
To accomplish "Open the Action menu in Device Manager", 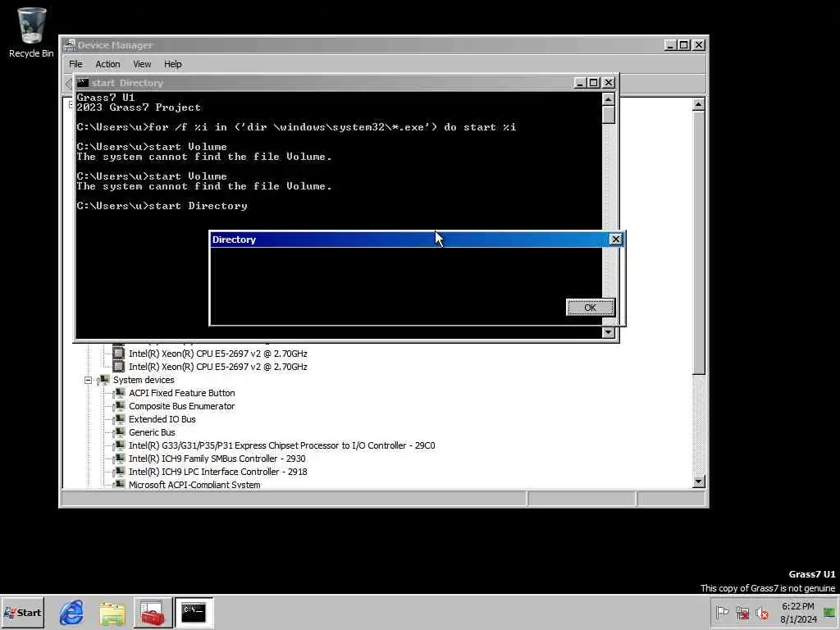I will tap(107, 64).
